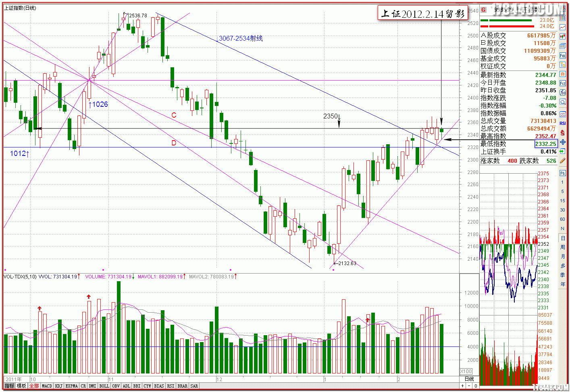Viewport: 570px width, 392px height.
Task: Select the 周 weekly period
Action: (x=563, y=247)
